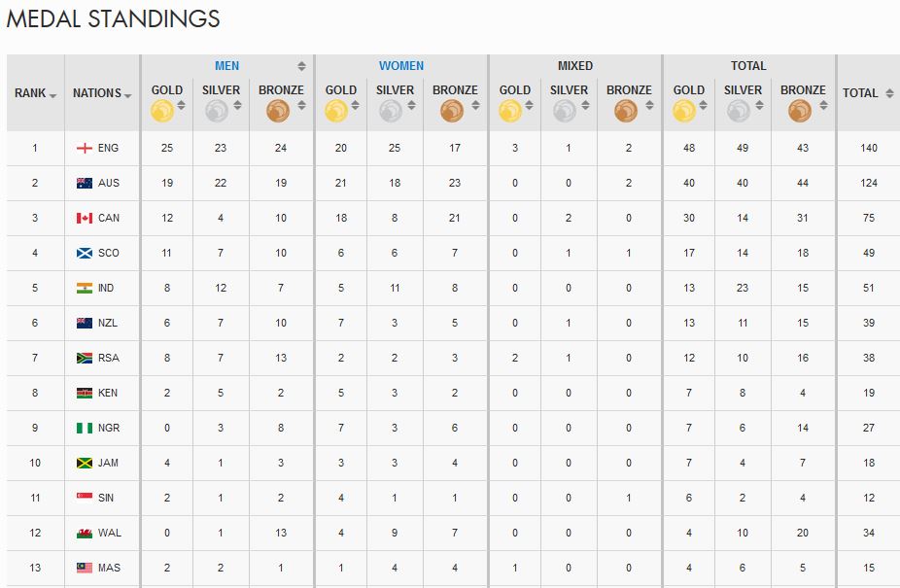Click the Women's silver medal icon
Screen dimensions: 900x588
click(391, 111)
